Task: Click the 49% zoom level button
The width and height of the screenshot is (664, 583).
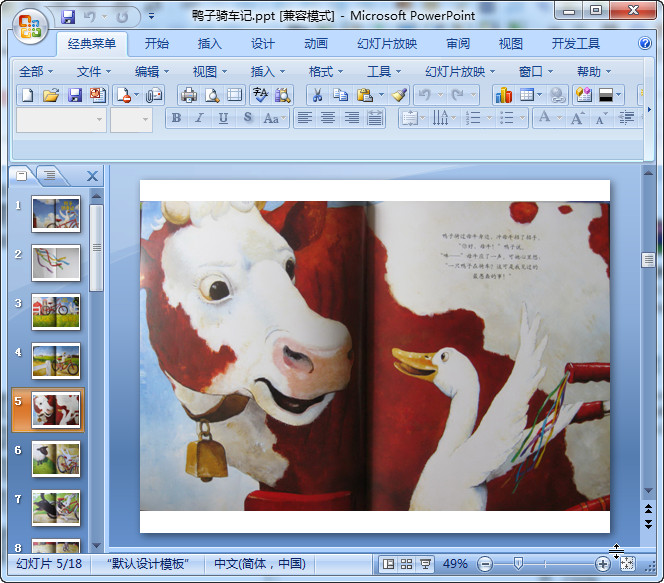Action: pos(455,564)
